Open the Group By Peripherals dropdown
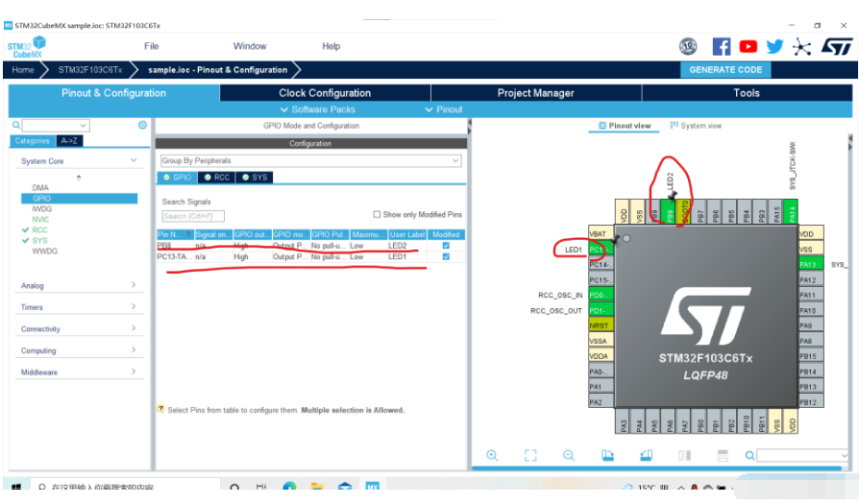Screen dimensions: 859x504 pos(310,161)
